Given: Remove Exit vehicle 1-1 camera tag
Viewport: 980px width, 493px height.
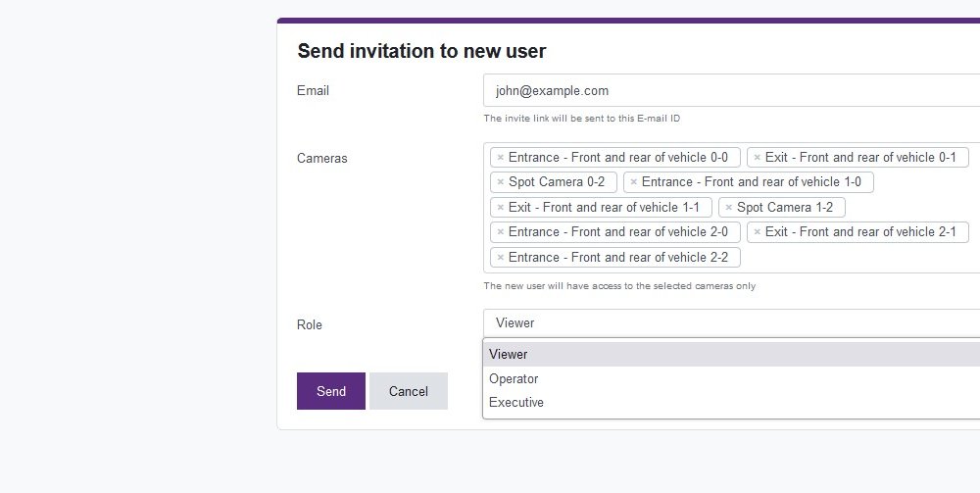Looking at the screenshot, I should pyautogui.click(x=500, y=208).
